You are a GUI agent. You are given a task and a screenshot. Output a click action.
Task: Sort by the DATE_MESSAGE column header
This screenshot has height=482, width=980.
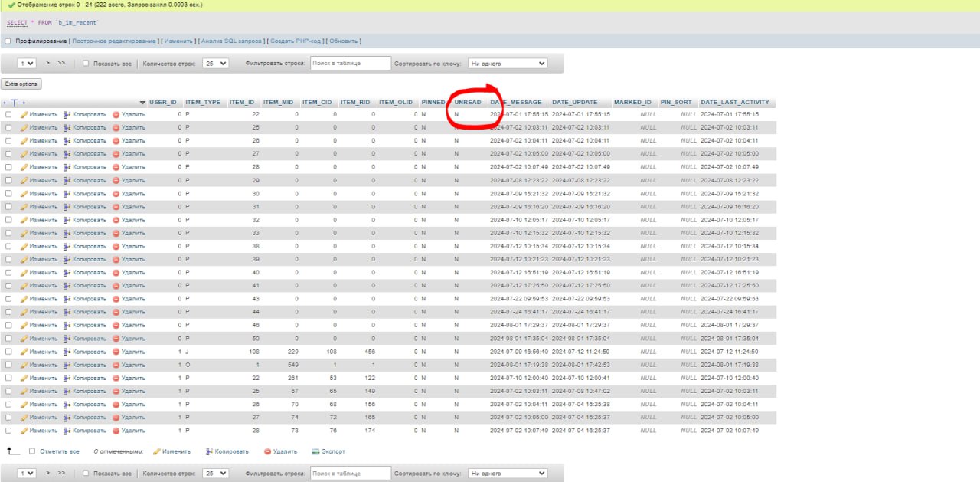[517, 103]
